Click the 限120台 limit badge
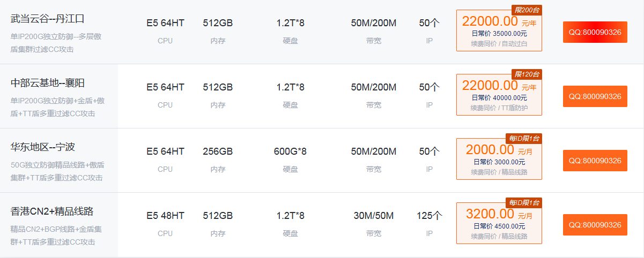644x258 pixels. [x=527, y=74]
